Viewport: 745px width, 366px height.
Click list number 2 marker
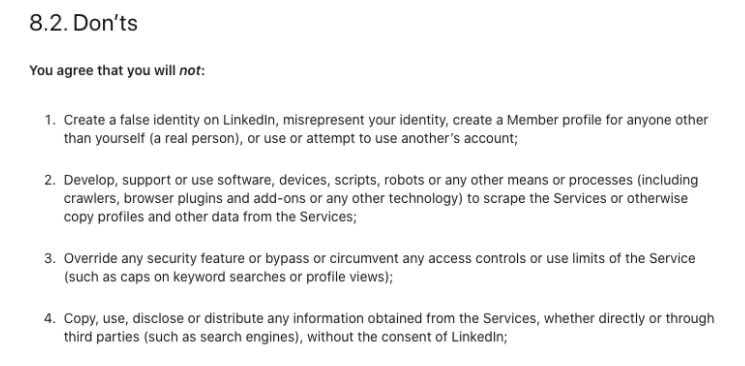point(50,180)
